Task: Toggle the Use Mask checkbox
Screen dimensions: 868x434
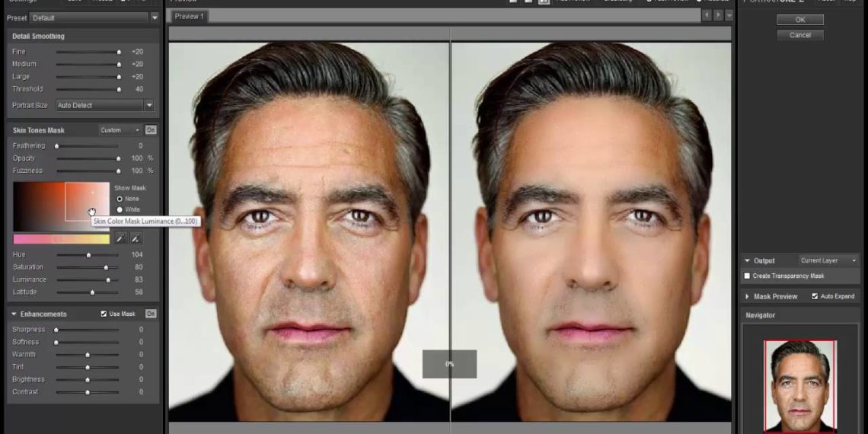Action: click(x=104, y=314)
